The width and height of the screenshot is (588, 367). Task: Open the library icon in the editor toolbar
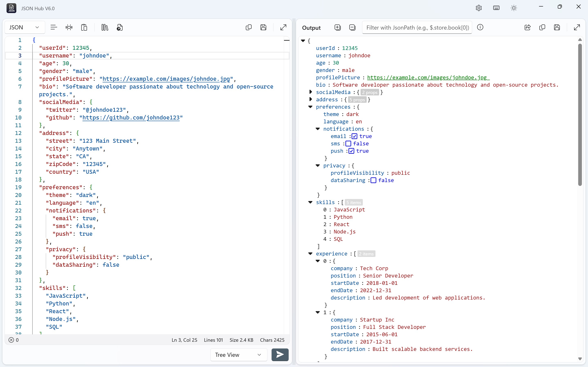tap(104, 27)
